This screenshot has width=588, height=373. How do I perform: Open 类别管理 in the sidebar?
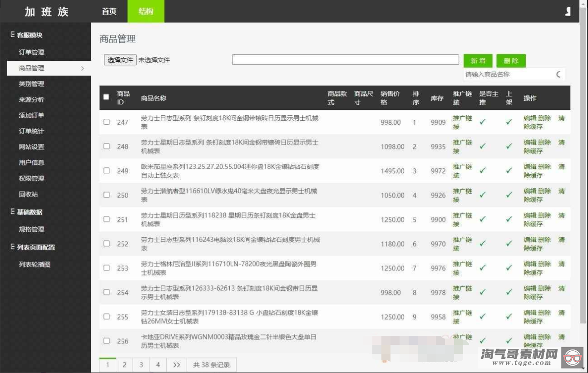coord(31,84)
